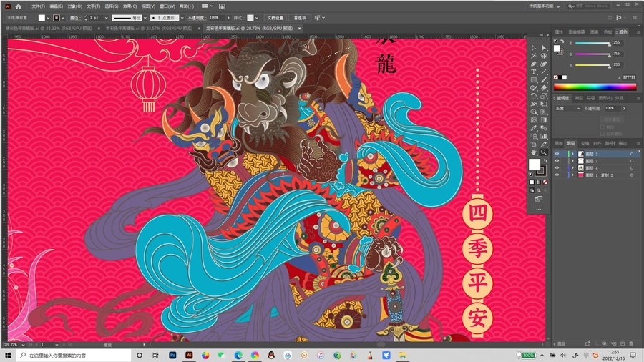This screenshot has width=644, height=362.
Task: Select the Magic Wand tool
Action: pos(534,56)
